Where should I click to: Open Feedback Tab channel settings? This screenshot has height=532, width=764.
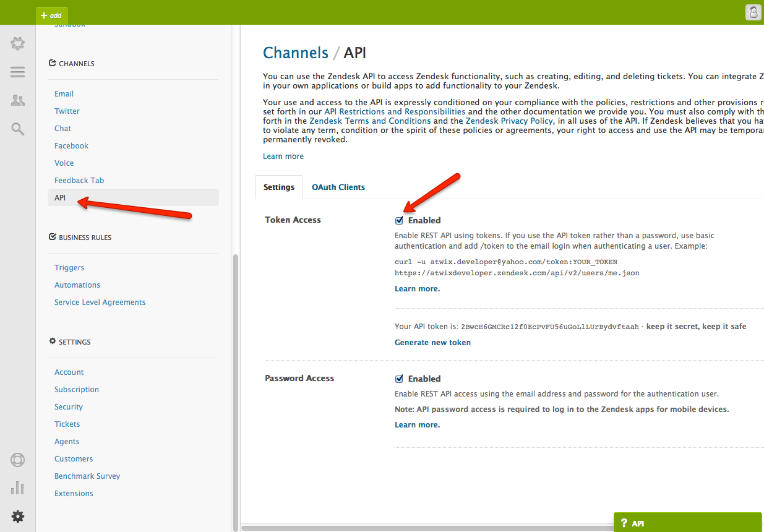click(x=79, y=181)
